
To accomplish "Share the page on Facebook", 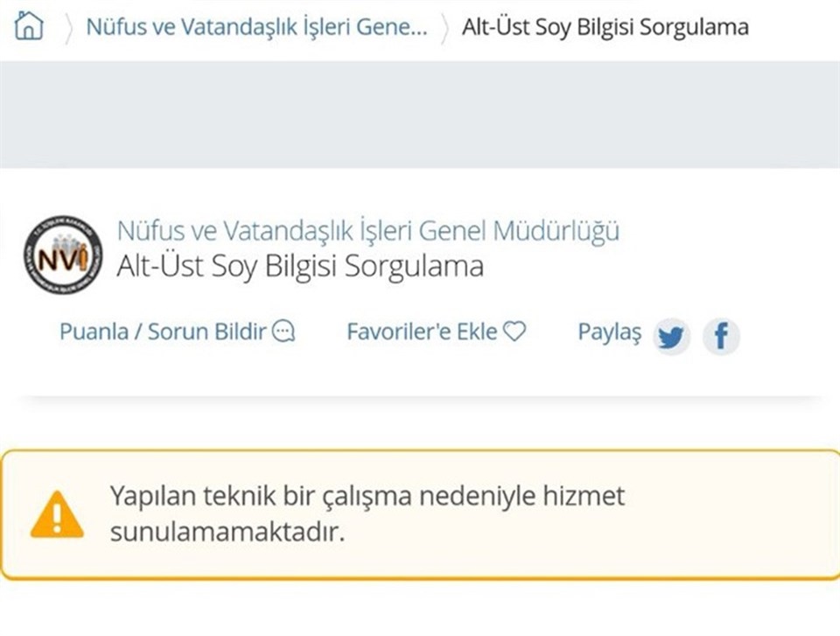I will click(721, 337).
